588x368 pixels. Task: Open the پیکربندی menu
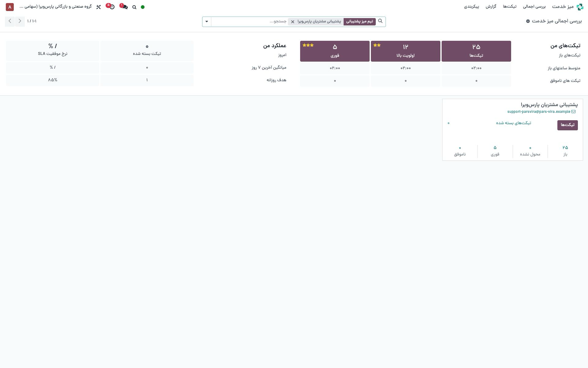471,6
